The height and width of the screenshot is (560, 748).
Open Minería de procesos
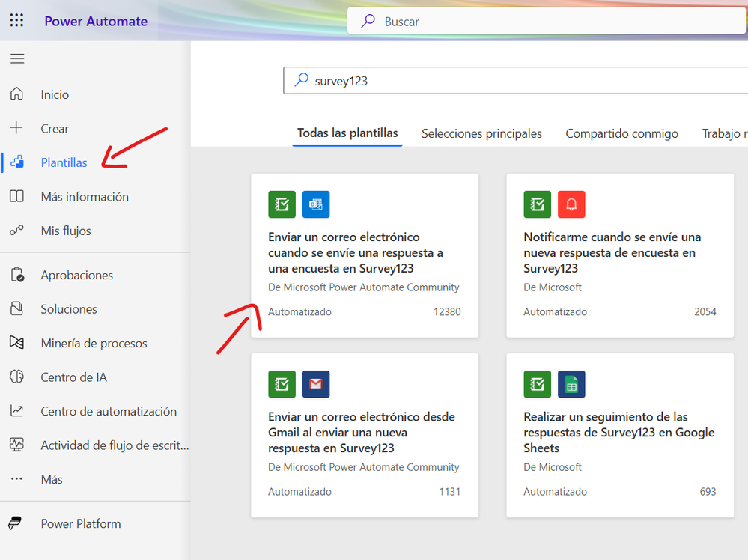click(x=95, y=343)
